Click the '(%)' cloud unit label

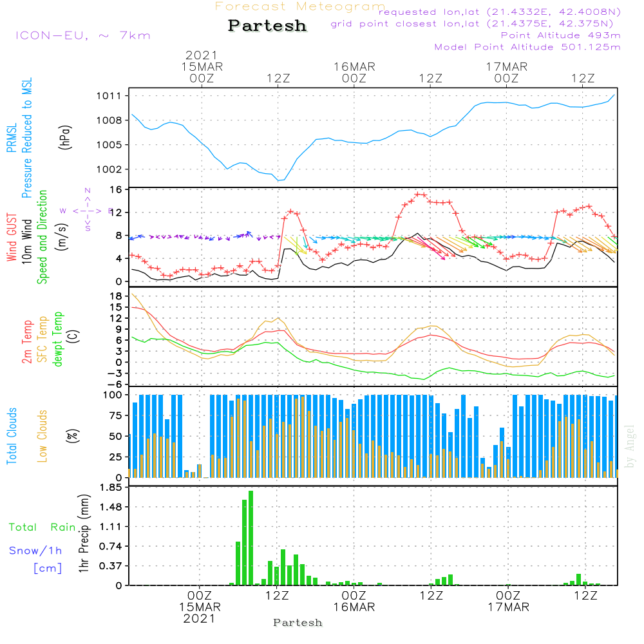coord(72,436)
